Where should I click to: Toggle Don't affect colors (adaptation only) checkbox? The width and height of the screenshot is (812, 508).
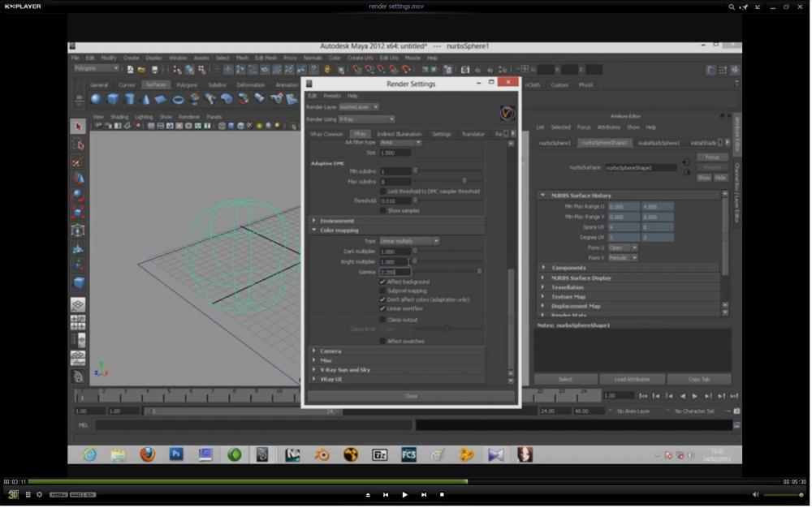[x=382, y=299]
